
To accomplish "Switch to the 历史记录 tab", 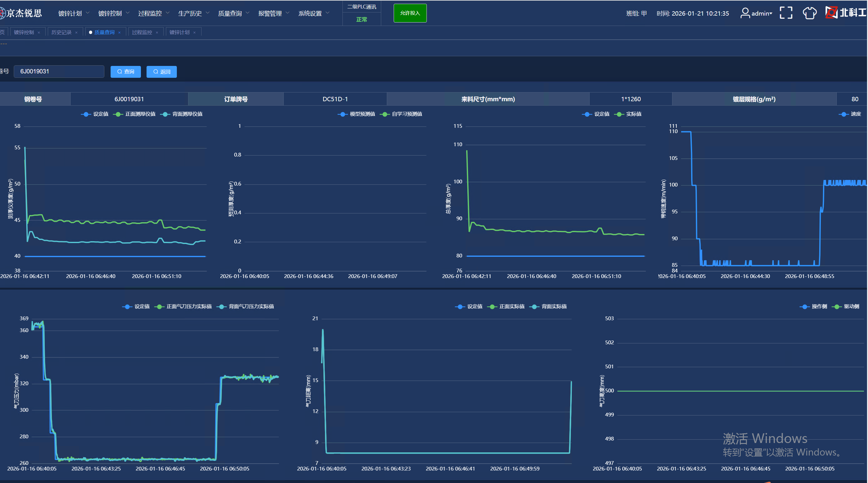I will 61,32.
